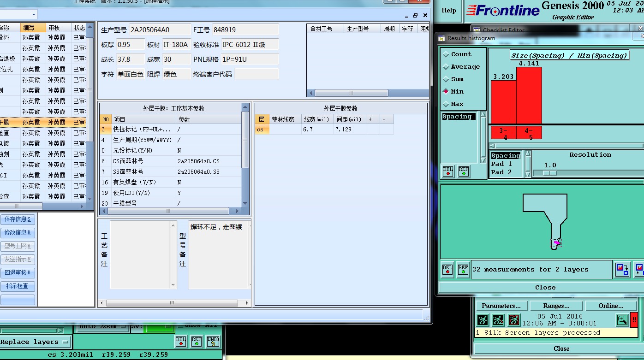The image size is (644, 360).
Task: Click REF icon beside measurements status text
Action: tap(463, 270)
